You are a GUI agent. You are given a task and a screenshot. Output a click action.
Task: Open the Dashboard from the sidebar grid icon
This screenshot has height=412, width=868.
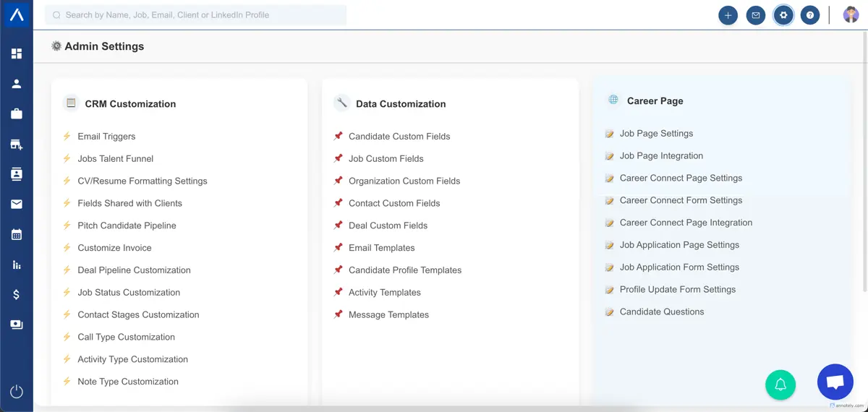point(16,53)
